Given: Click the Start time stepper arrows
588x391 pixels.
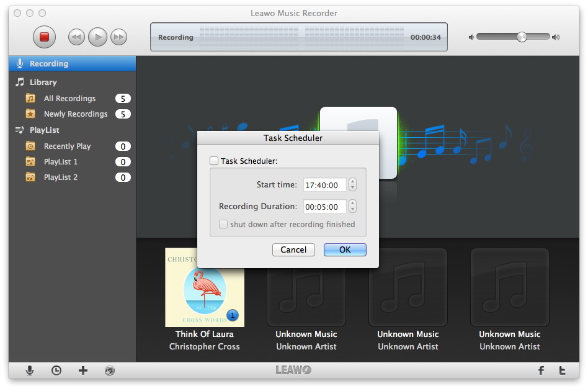Looking at the screenshot, I should pyautogui.click(x=352, y=185).
